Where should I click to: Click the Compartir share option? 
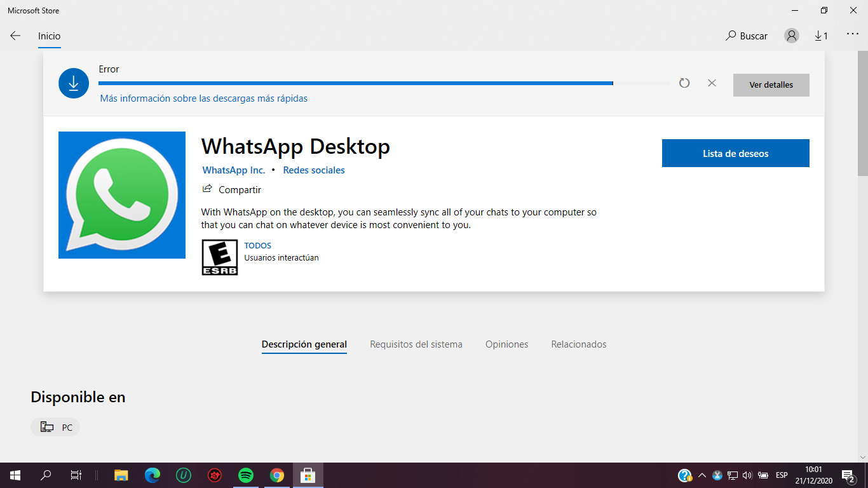pos(231,189)
